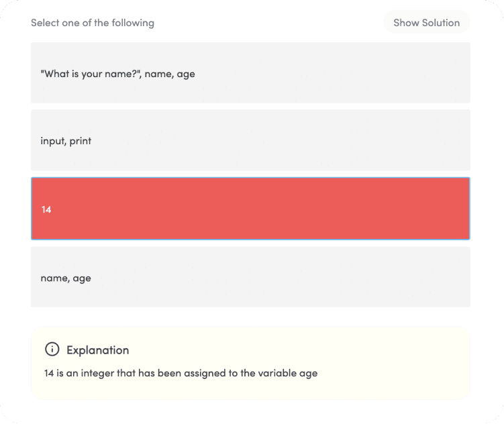Select the red highlighted "14" answer
This screenshot has height=424, width=504.
250,209
